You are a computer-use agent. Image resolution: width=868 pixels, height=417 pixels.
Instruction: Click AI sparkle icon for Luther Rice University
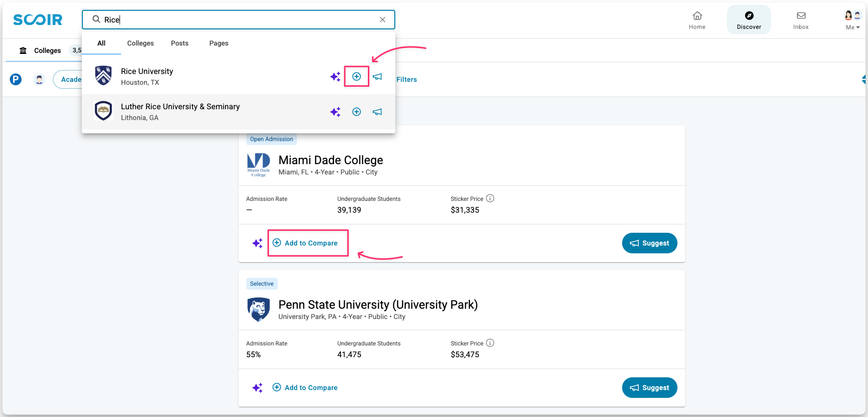pyautogui.click(x=335, y=112)
